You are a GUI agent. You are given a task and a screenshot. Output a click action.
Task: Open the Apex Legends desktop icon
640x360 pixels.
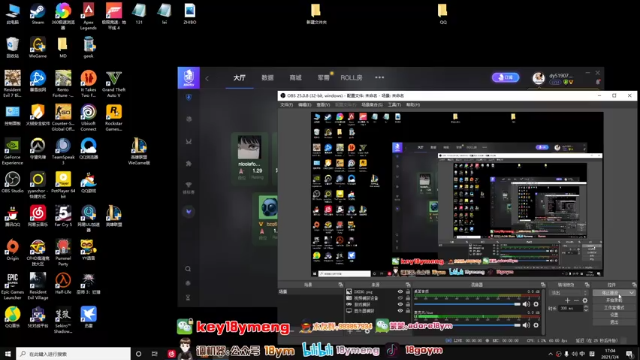point(88,16)
